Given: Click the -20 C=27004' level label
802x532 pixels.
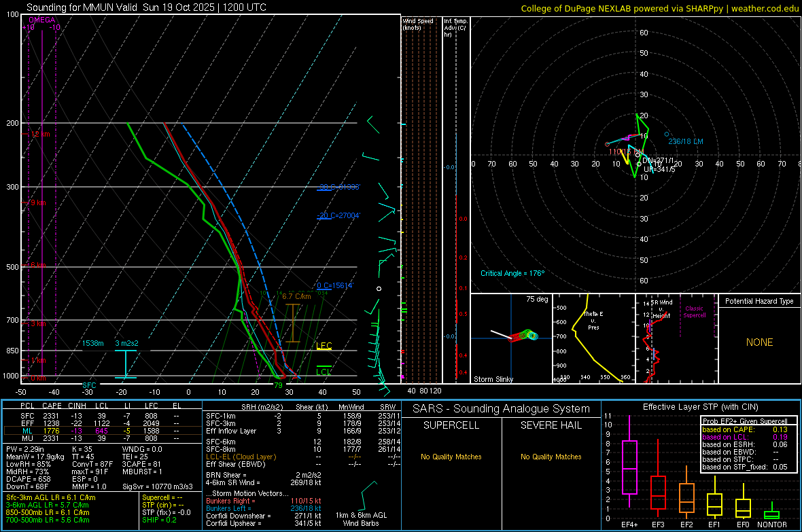Looking at the screenshot, I should coord(339,215).
